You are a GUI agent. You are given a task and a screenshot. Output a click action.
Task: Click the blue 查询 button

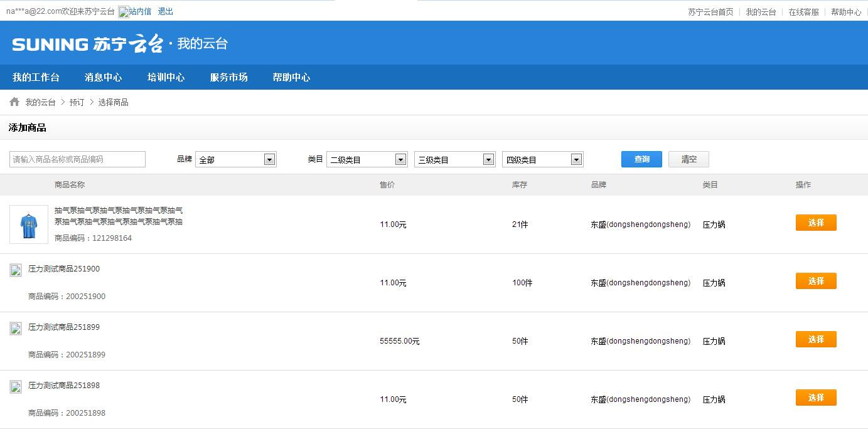pyautogui.click(x=641, y=159)
